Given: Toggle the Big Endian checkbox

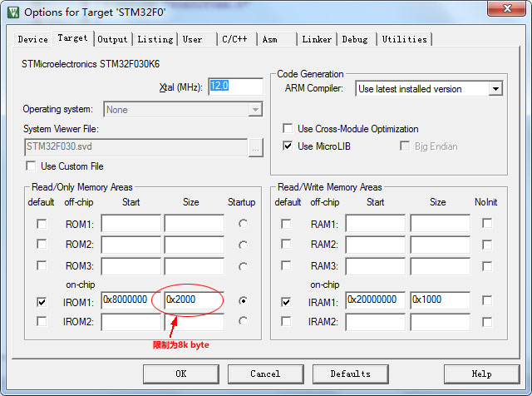Looking at the screenshot, I should click(405, 146).
